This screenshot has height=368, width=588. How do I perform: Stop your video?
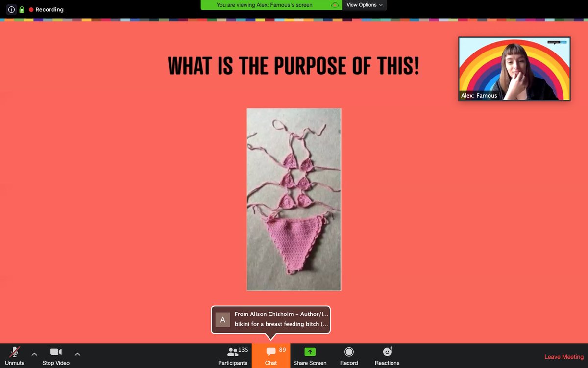(x=55, y=356)
